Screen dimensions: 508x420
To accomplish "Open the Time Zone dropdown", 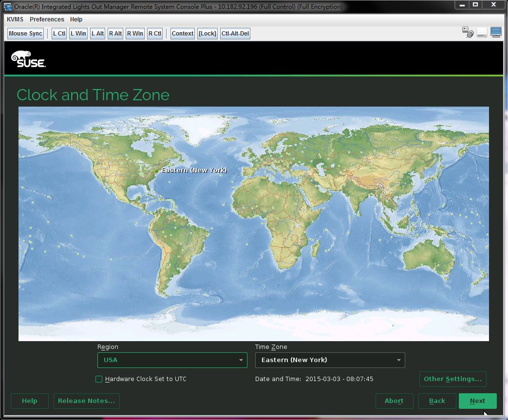I will click(x=330, y=360).
